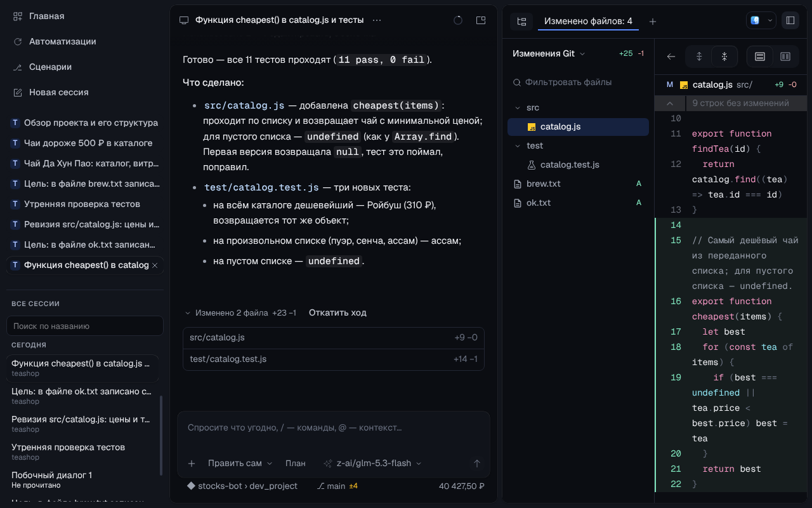Open the blue app selector dropdown

point(761,20)
